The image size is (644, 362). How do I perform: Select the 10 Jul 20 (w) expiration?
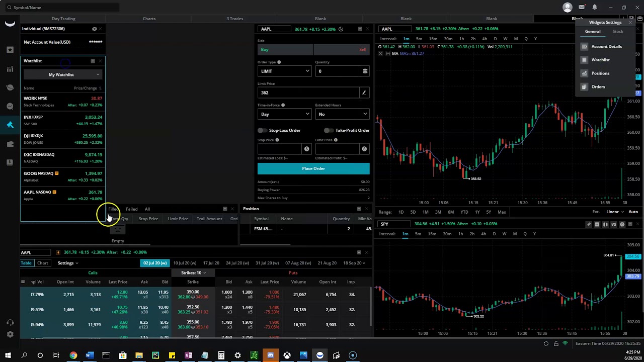pos(185,263)
